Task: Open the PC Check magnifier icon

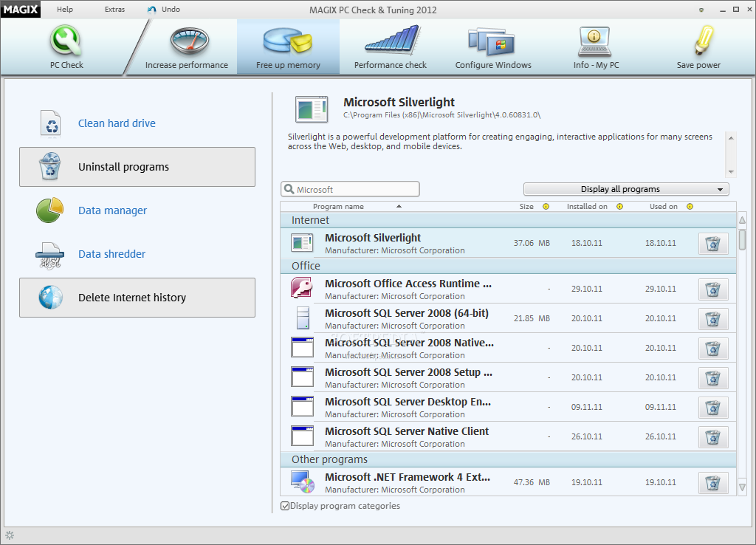Action: click(66, 41)
